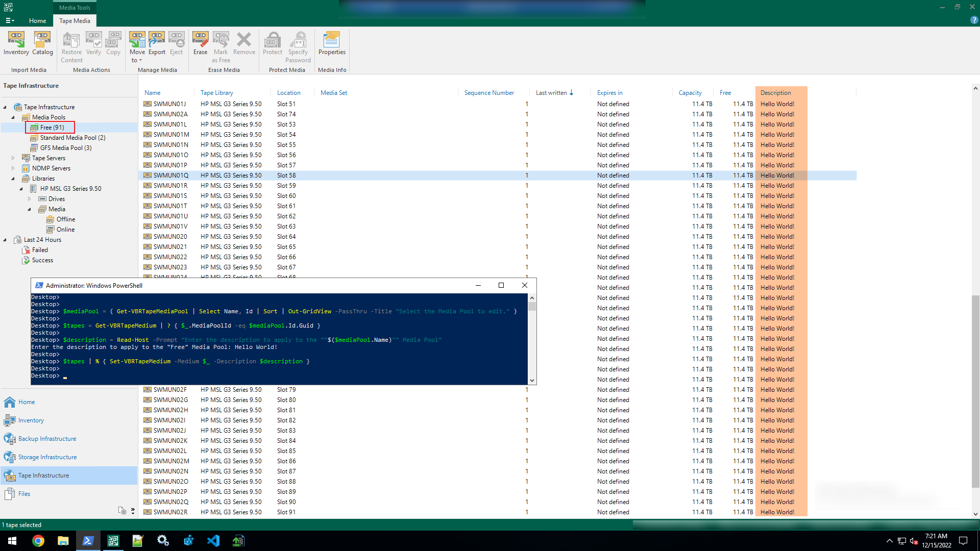The height and width of the screenshot is (551, 980).
Task: Erase the selected tape
Action: (x=200, y=45)
